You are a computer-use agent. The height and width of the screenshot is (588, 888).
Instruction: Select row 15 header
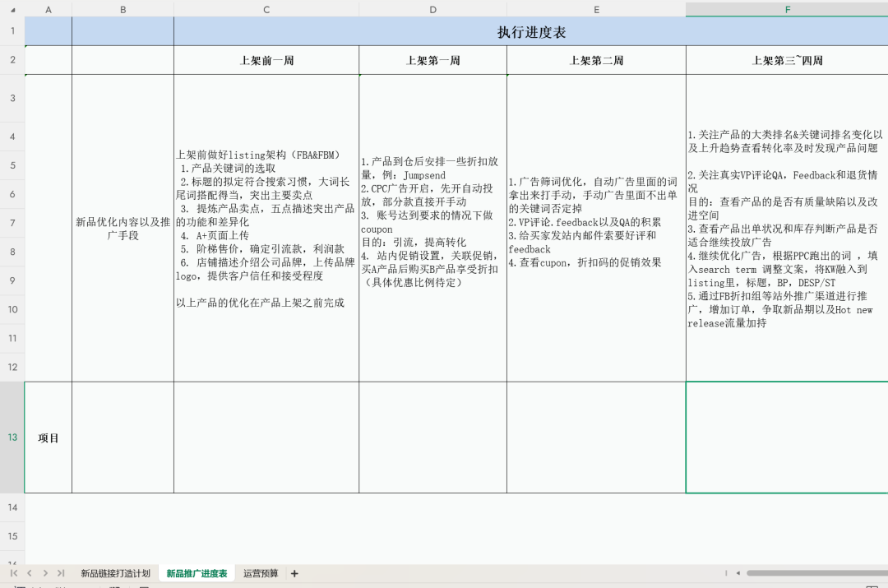click(12, 536)
